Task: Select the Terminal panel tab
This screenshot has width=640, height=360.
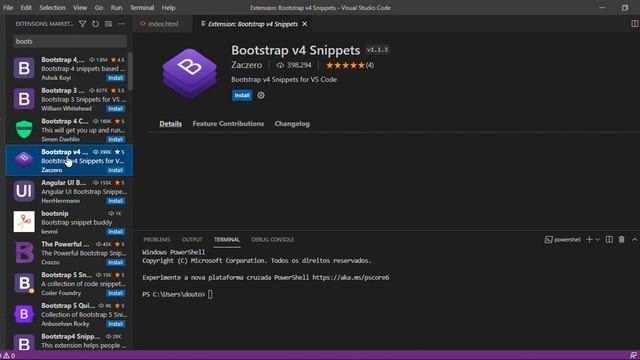Action: [227, 240]
